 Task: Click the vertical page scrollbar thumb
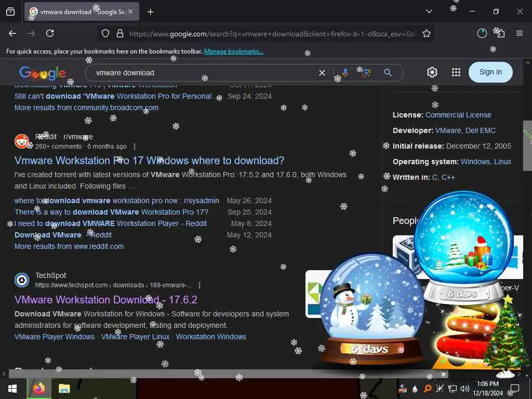point(527,146)
